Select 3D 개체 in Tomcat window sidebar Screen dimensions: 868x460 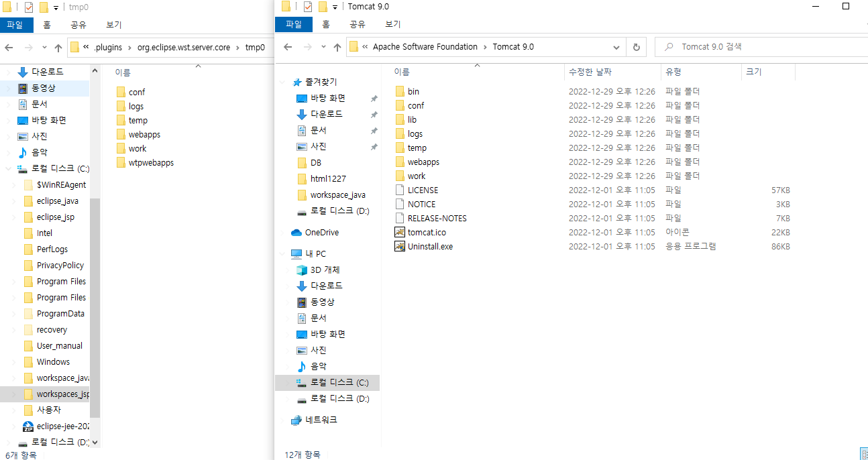tap(325, 270)
